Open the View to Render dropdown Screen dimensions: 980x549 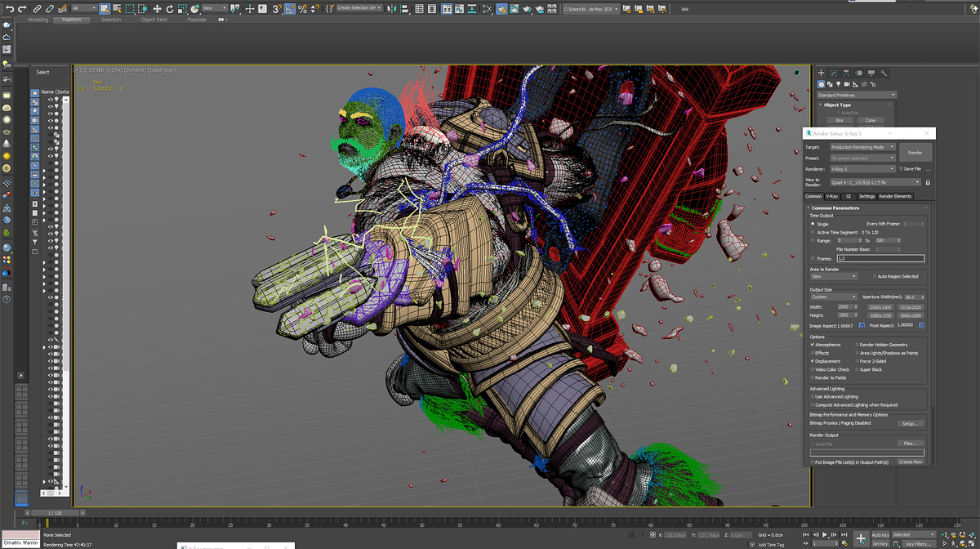(875, 182)
